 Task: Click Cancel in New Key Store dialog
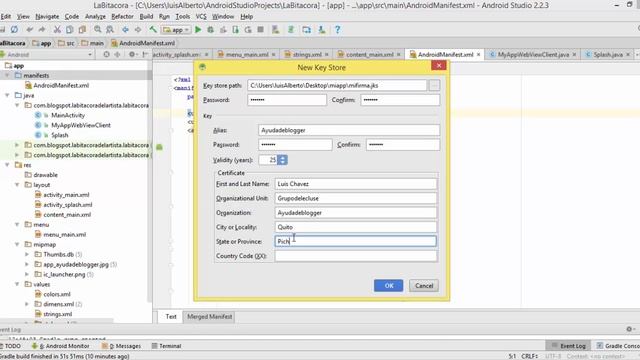pos(424,286)
